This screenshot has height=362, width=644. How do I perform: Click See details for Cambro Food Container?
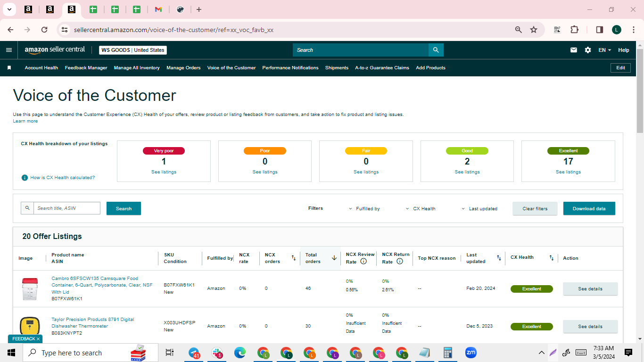click(x=590, y=289)
